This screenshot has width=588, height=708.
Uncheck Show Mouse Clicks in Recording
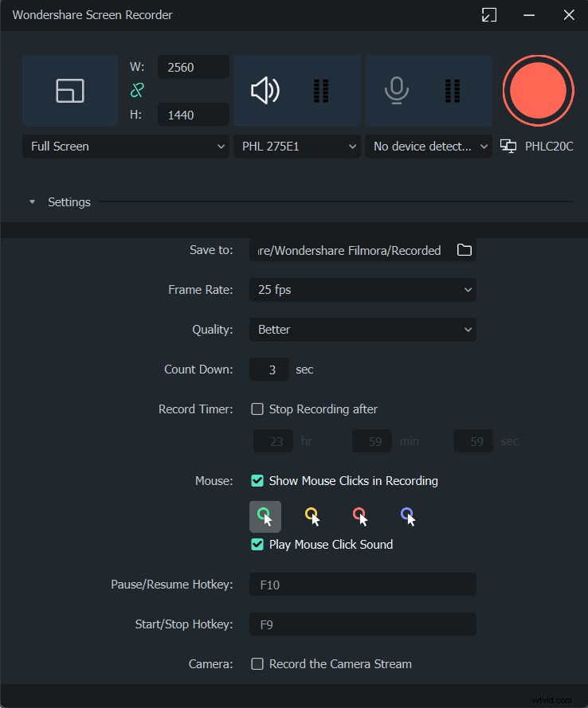point(257,481)
